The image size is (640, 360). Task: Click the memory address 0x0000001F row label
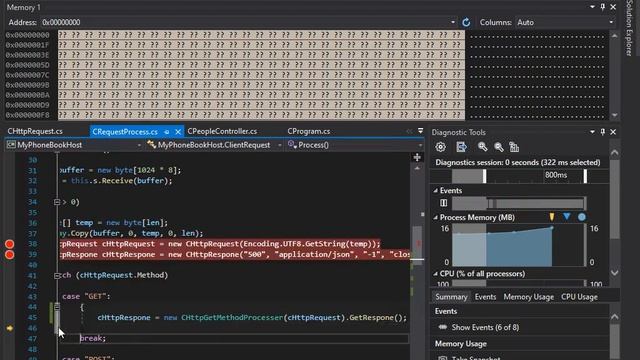tap(28, 45)
